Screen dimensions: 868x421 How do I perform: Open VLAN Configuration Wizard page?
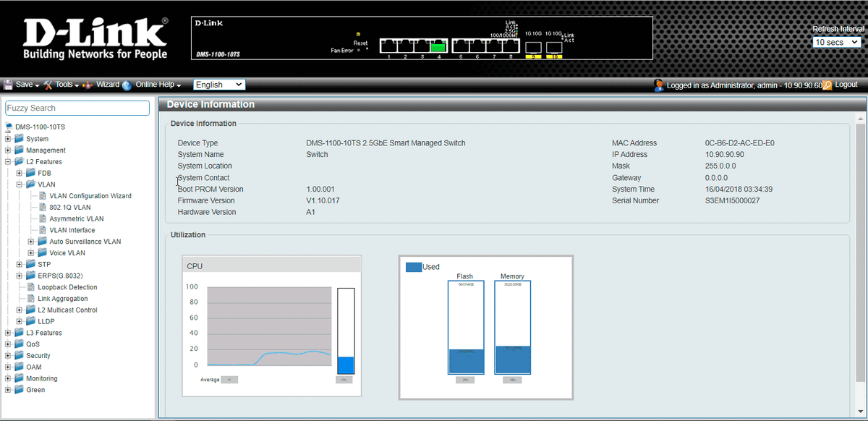pos(90,196)
